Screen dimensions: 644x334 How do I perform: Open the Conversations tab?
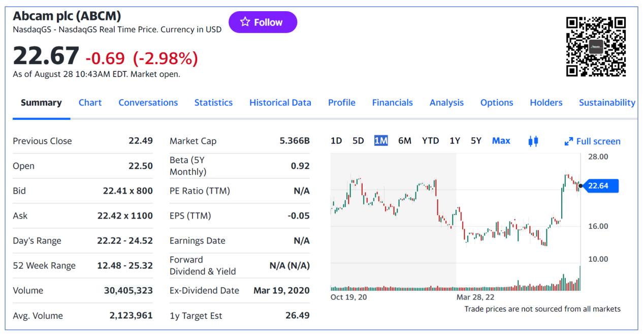[148, 103]
